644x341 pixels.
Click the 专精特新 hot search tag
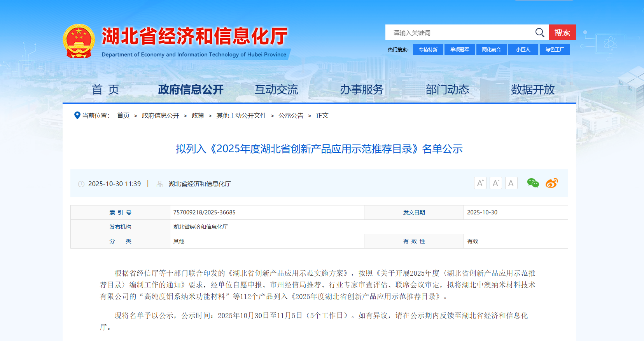428,49
